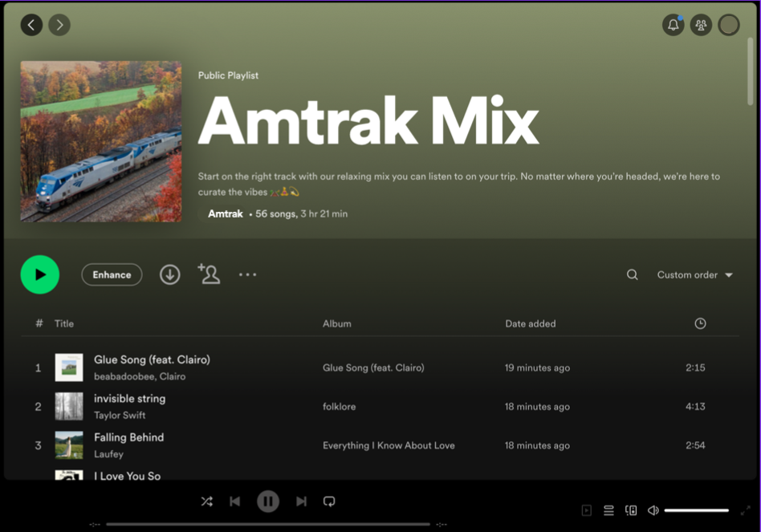
Task: Click the invisible string album thumbnail
Action: 69,406
